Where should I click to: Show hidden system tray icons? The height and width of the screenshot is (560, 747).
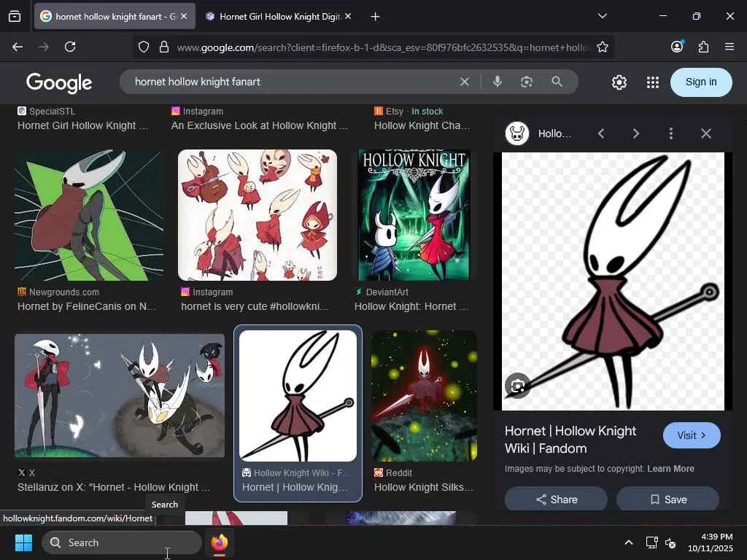pyautogui.click(x=629, y=542)
